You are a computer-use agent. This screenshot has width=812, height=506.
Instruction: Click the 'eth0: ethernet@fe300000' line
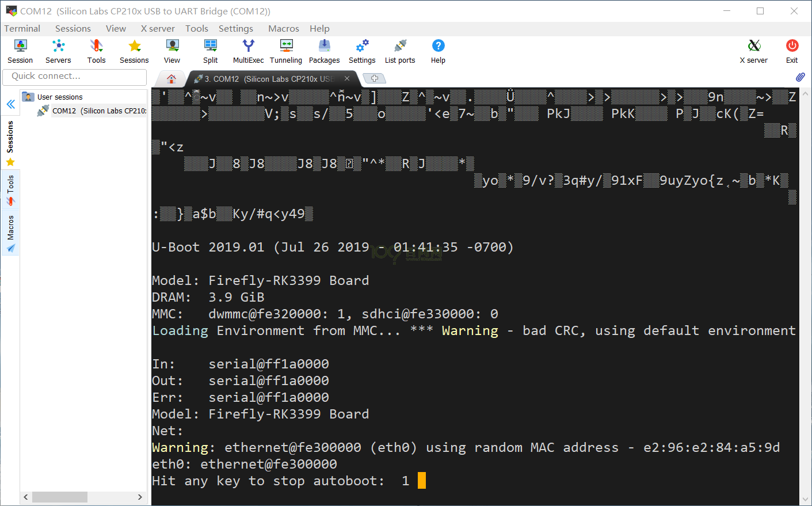click(245, 464)
